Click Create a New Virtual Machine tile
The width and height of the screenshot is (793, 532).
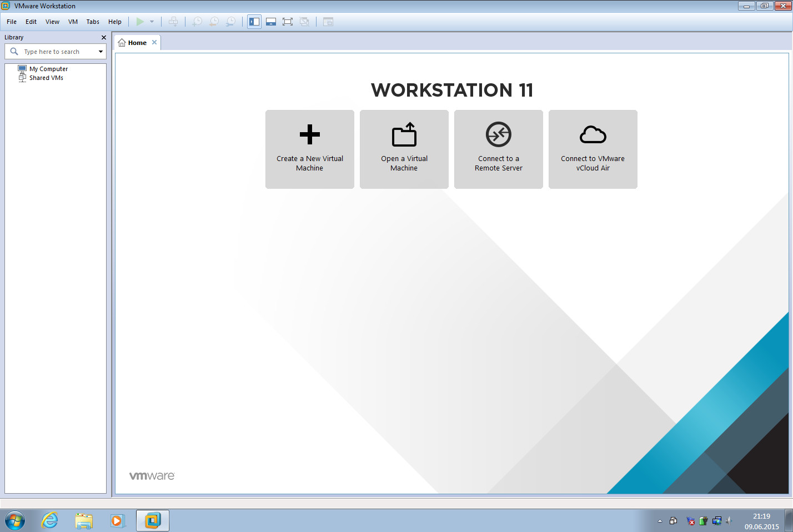310,149
